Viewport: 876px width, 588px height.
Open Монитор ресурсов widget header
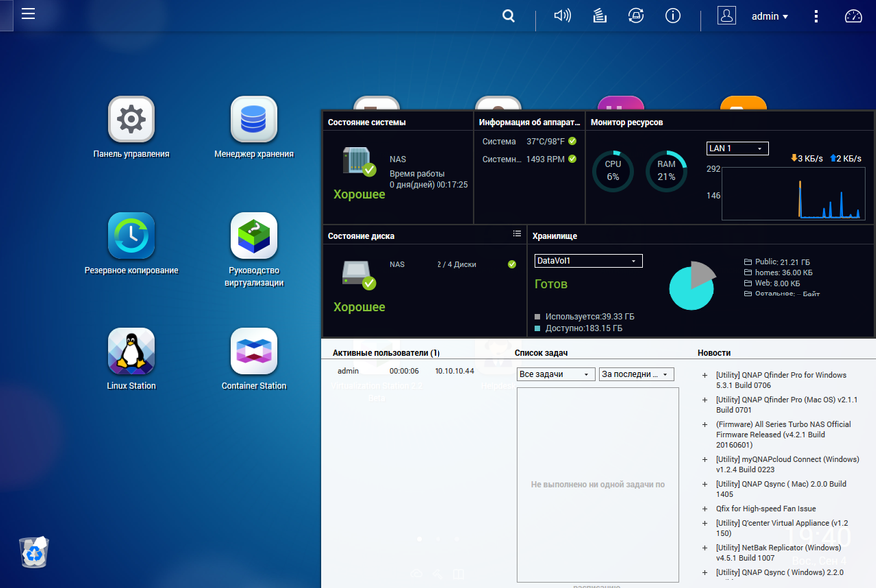coord(627,122)
